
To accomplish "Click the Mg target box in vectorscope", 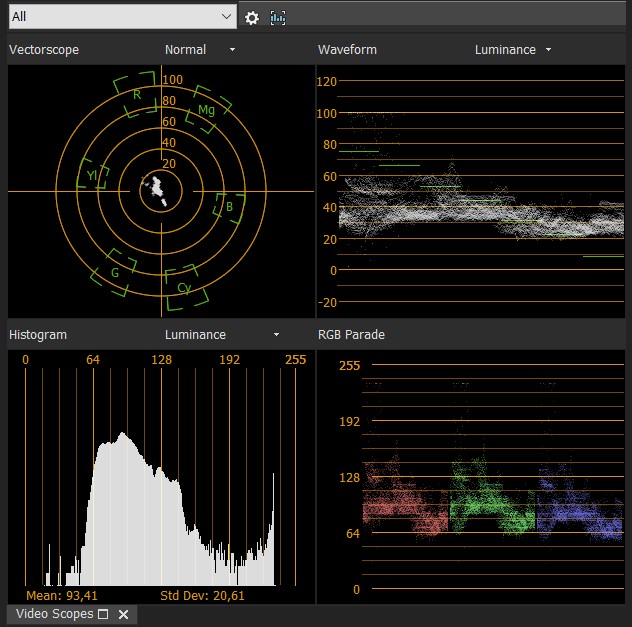I will [207, 108].
